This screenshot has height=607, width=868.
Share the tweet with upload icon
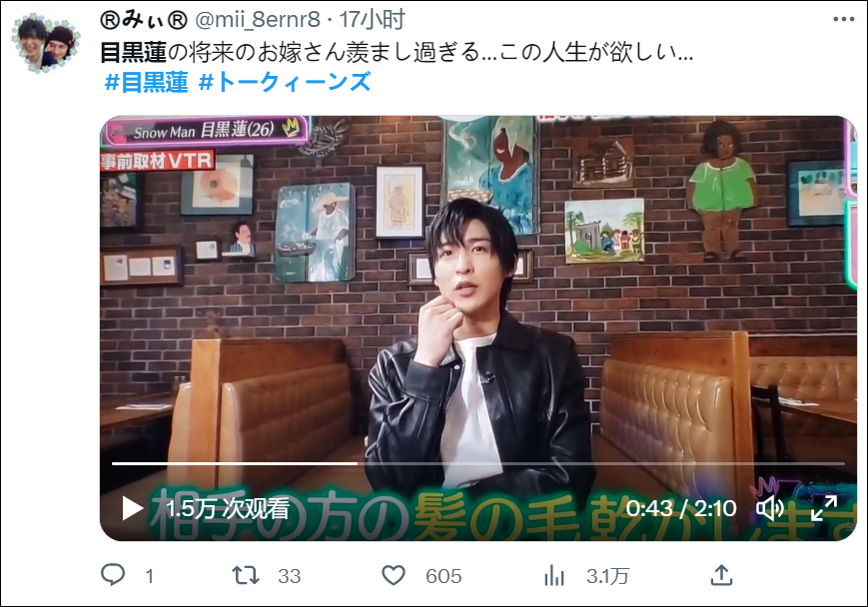click(721, 575)
